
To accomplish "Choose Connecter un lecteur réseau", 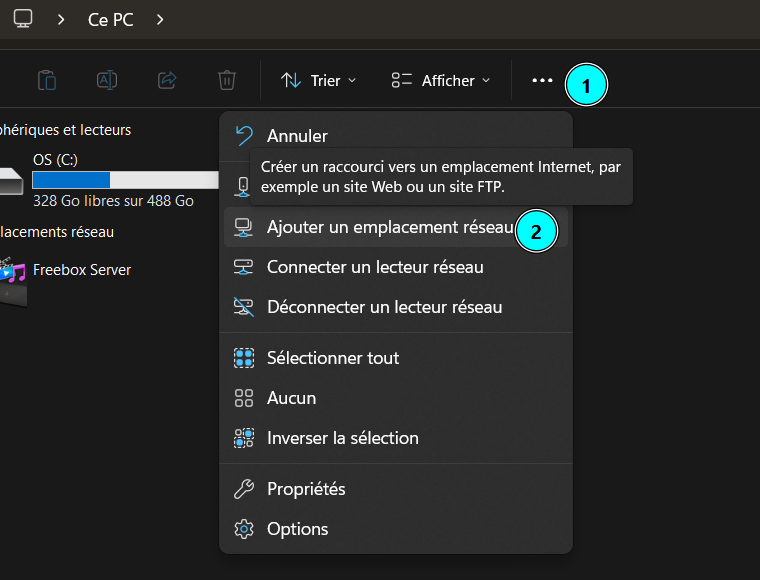I will tap(375, 267).
